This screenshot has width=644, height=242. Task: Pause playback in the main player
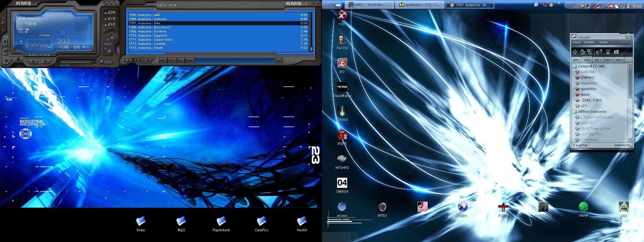pyautogui.click(x=6, y=51)
